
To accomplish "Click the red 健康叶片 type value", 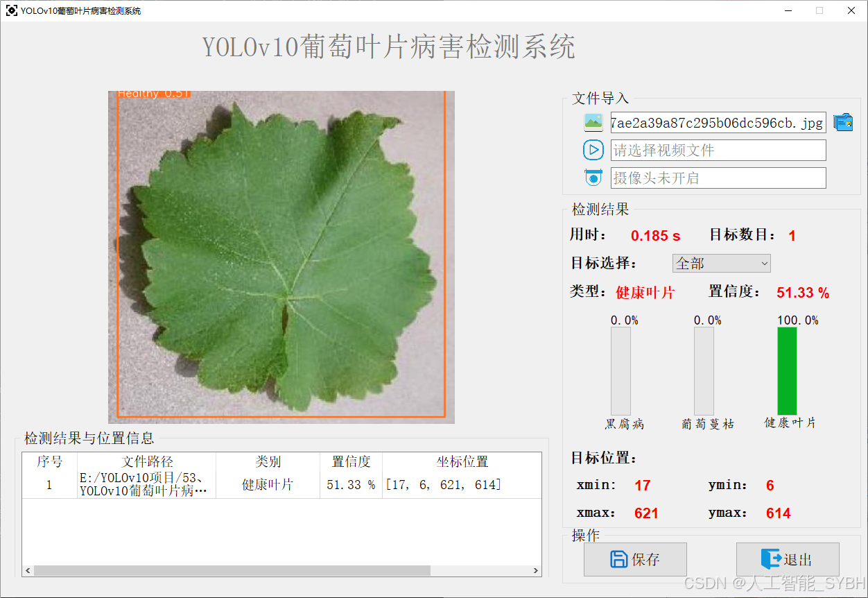I will (x=645, y=293).
